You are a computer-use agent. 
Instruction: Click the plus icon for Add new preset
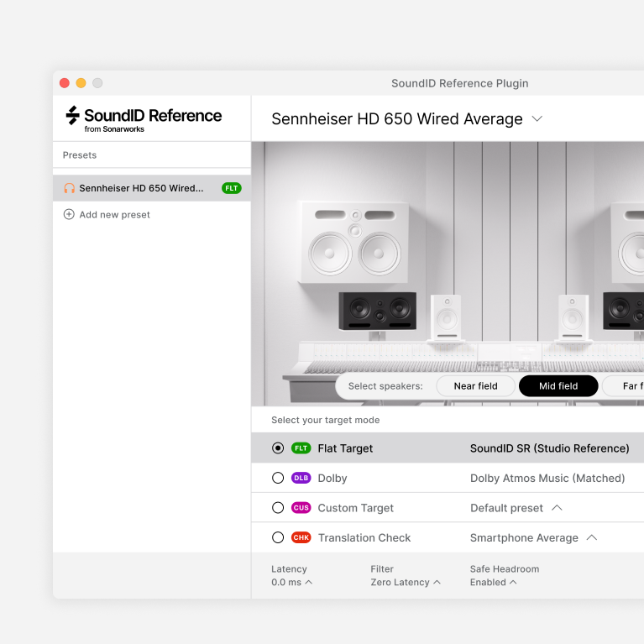69,215
